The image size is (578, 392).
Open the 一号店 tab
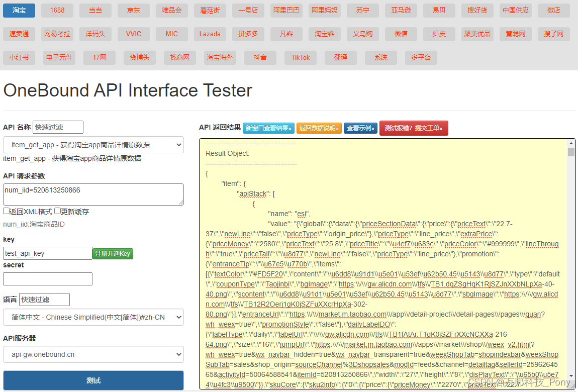(248, 11)
